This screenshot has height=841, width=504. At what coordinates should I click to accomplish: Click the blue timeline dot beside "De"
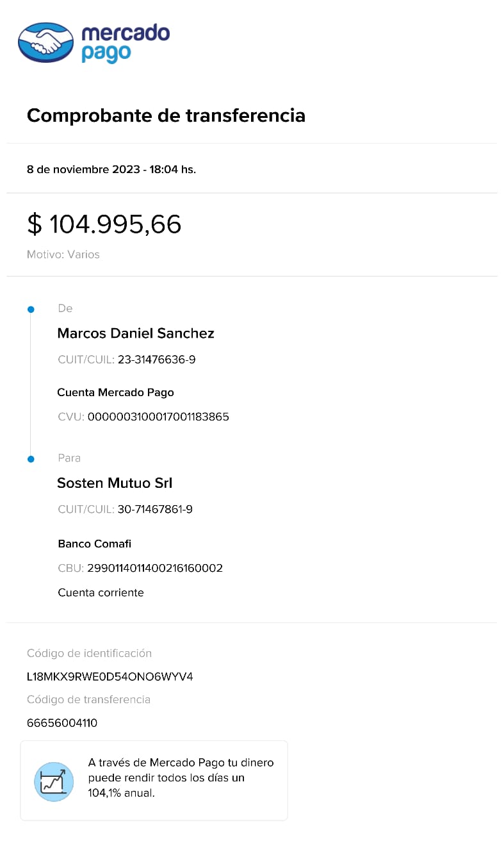(x=31, y=310)
